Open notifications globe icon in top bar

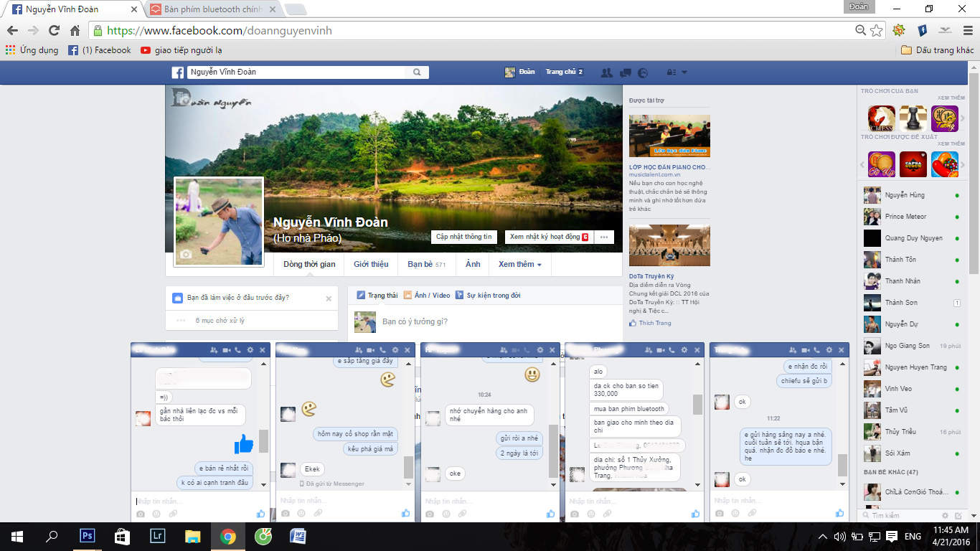[643, 72]
